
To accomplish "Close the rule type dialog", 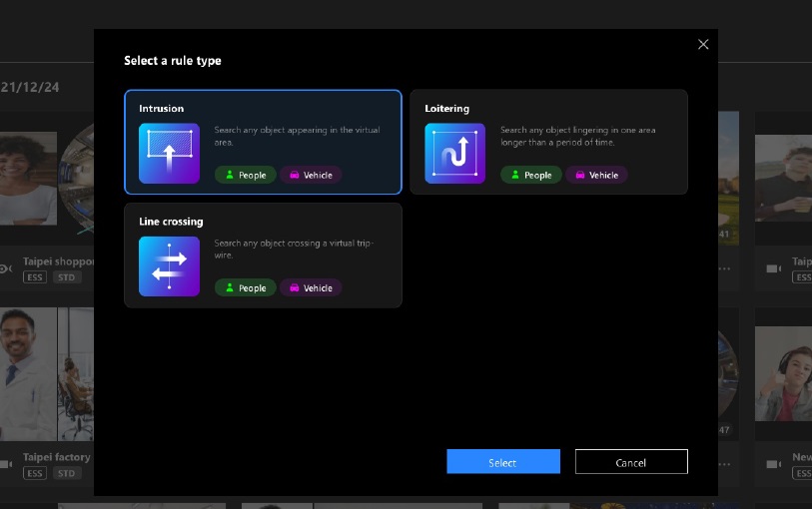I will 703,45.
